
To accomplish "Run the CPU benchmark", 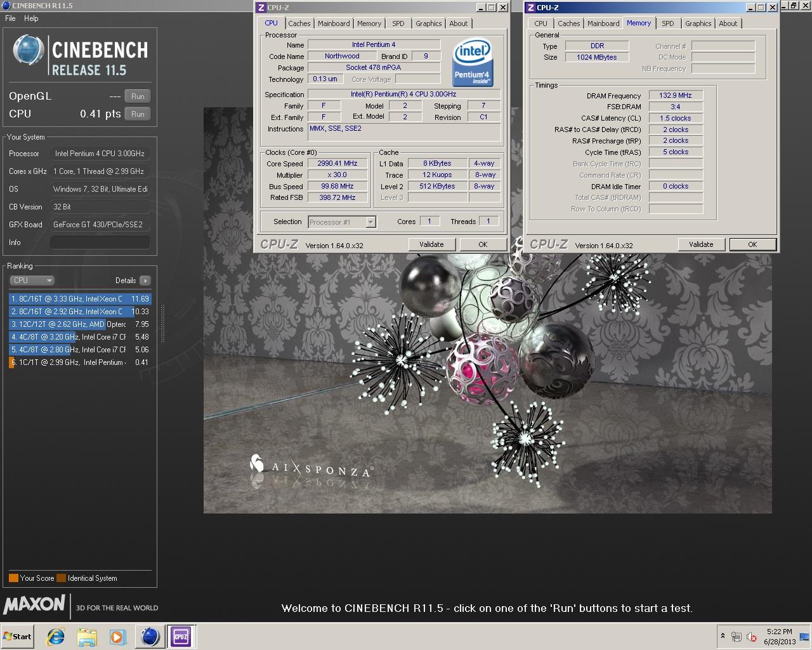I will (138, 114).
